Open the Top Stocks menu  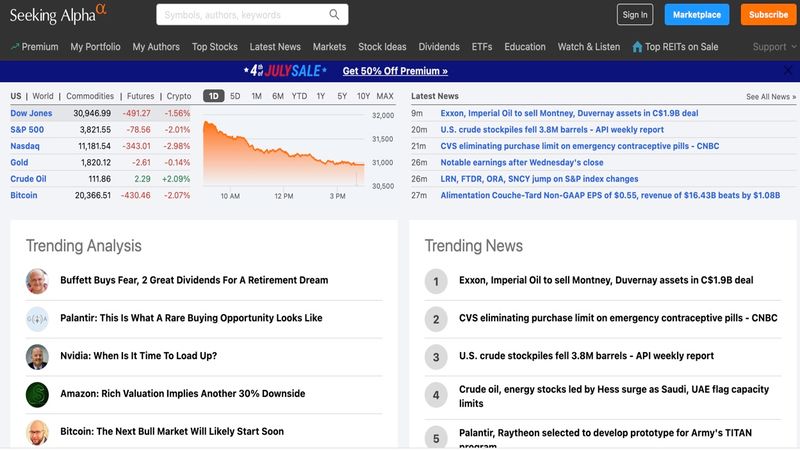pyautogui.click(x=215, y=47)
